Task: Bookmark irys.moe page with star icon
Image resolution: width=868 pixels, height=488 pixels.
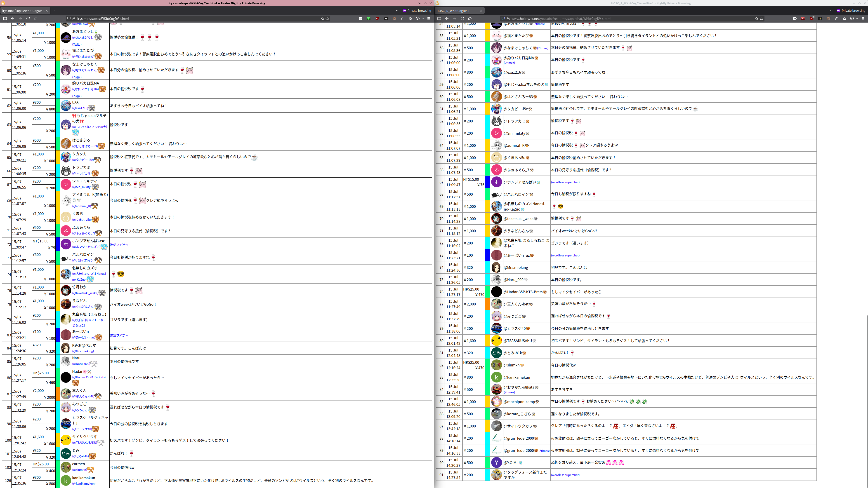Action: pyautogui.click(x=327, y=19)
